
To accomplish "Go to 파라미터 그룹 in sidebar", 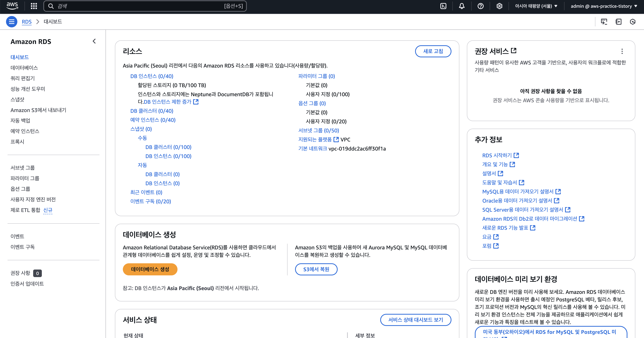I will 25,178.
